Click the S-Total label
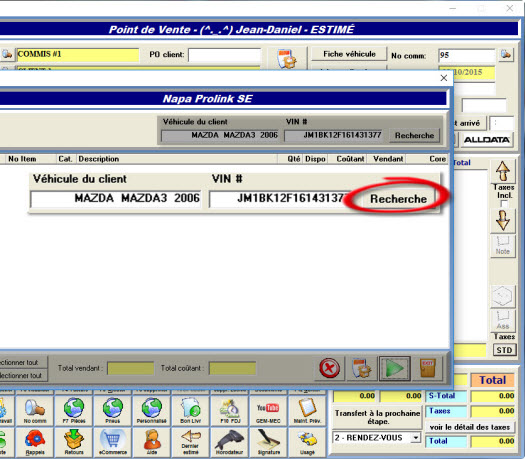This screenshot has width=525, height=459. pyautogui.click(x=446, y=396)
